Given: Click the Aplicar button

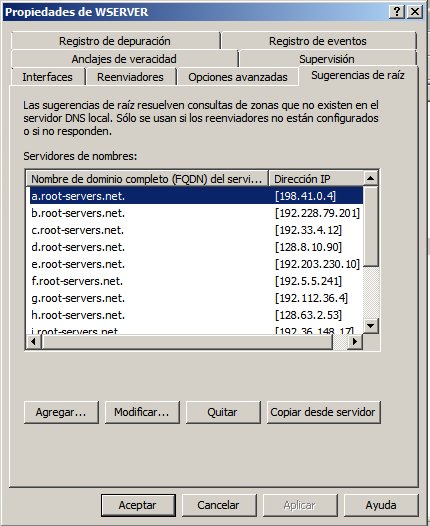Looking at the screenshot, I should pos(300,505).
